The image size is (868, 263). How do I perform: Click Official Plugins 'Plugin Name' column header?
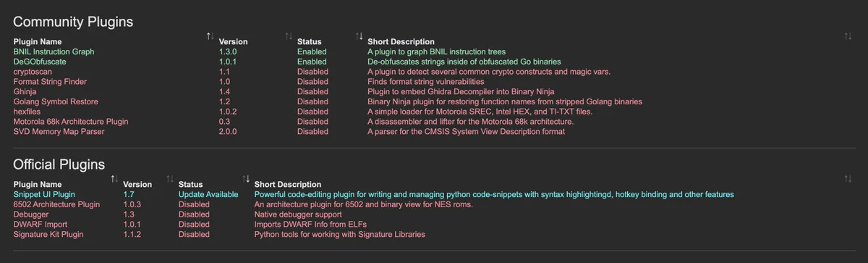pos(38,185)
